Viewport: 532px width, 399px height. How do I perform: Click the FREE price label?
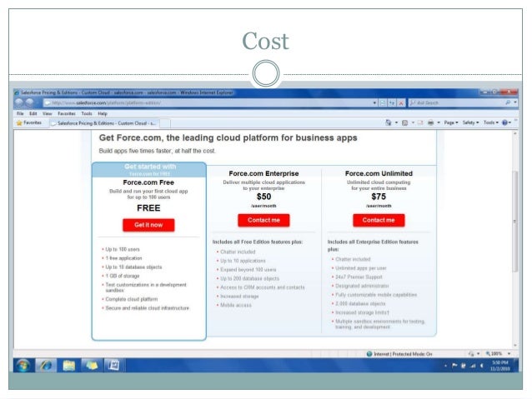point(148,207)
